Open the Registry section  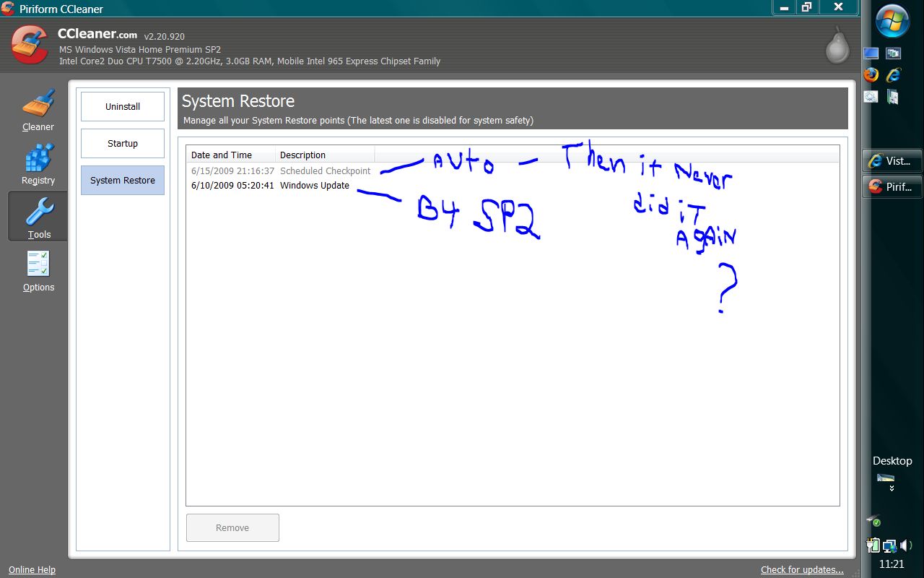pos(38,164)
